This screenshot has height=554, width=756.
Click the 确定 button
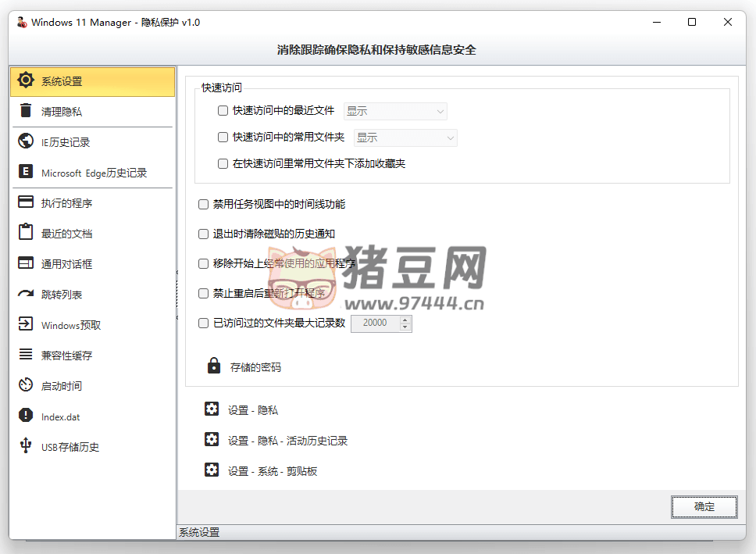click(x=704, y=506)
